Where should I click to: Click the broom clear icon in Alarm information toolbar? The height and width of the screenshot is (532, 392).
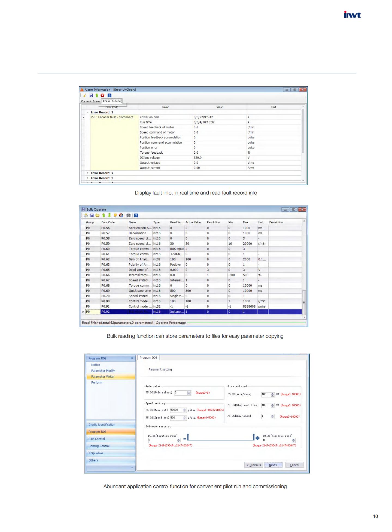85,95
